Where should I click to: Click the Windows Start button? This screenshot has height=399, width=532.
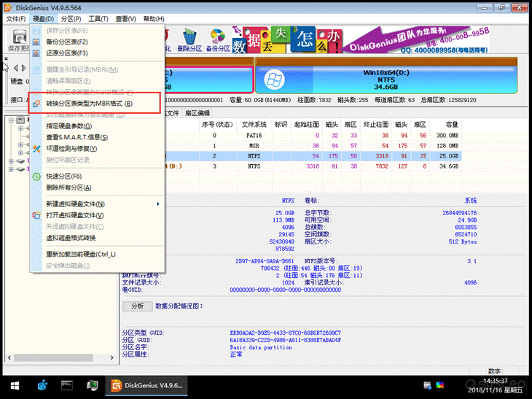13,385
